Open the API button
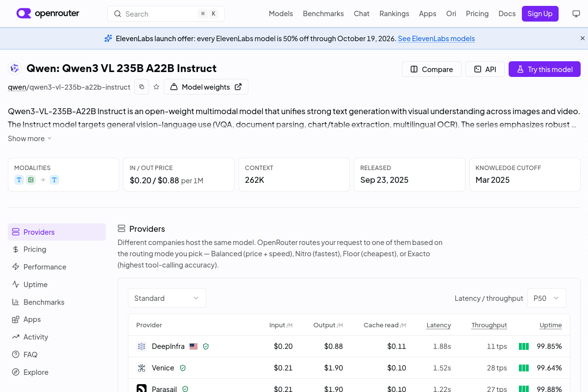Screen dimensions: 588x392 485,69
